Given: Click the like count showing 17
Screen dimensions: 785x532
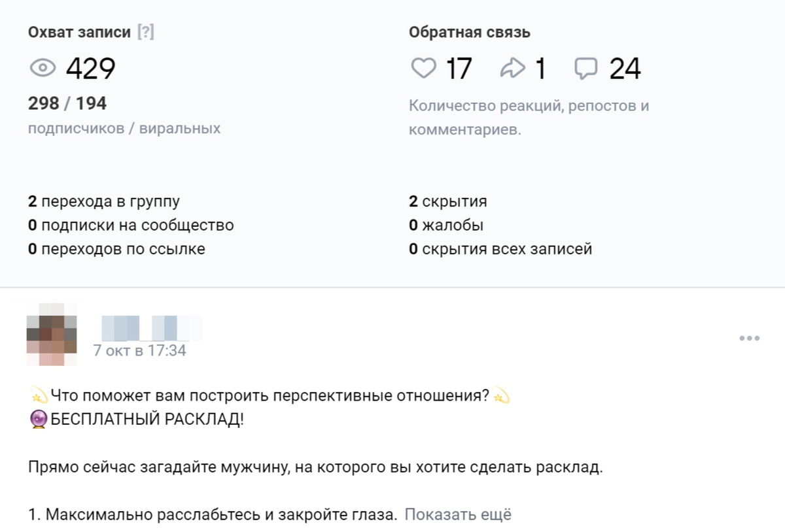Looking at the screenshot, I should (x=459, y=67).
